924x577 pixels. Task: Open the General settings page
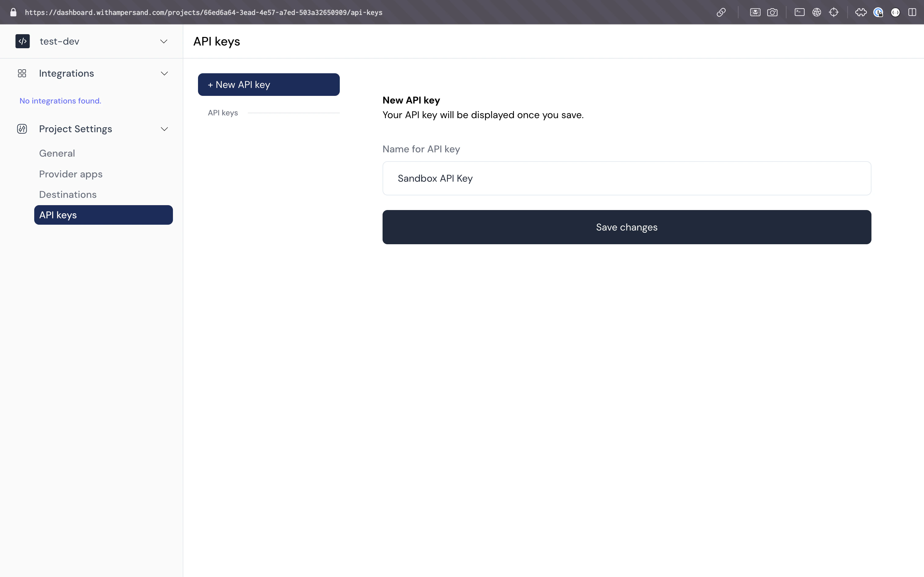[57, 153]
